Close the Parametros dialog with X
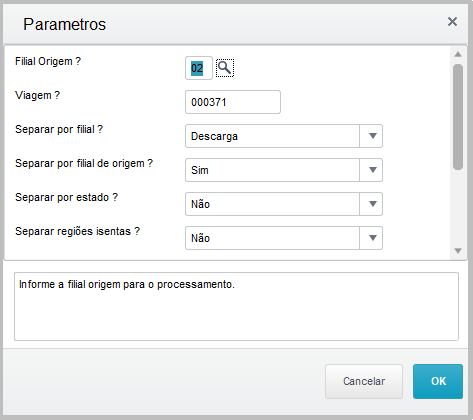 click(452, 22)
